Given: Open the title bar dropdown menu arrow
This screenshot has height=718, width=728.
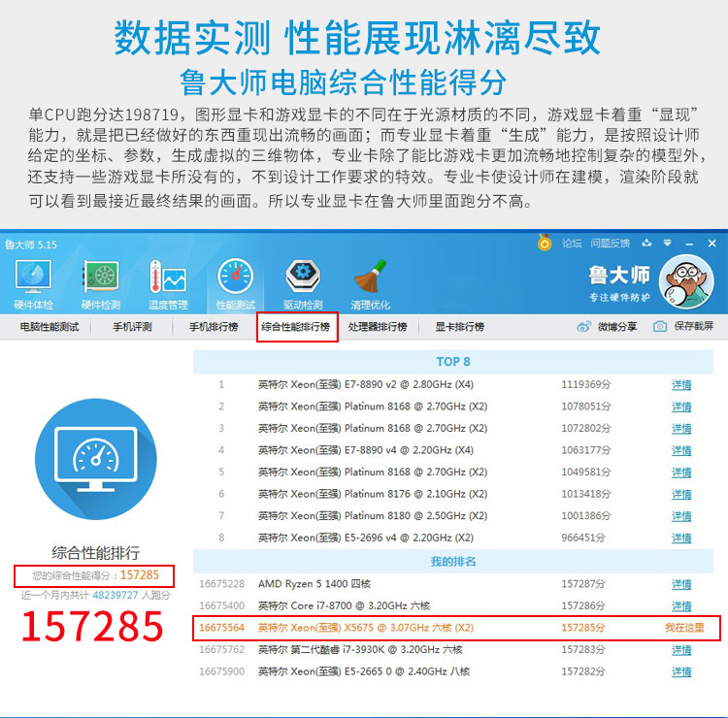Looking at the screenshot, I should click(667, 243).
